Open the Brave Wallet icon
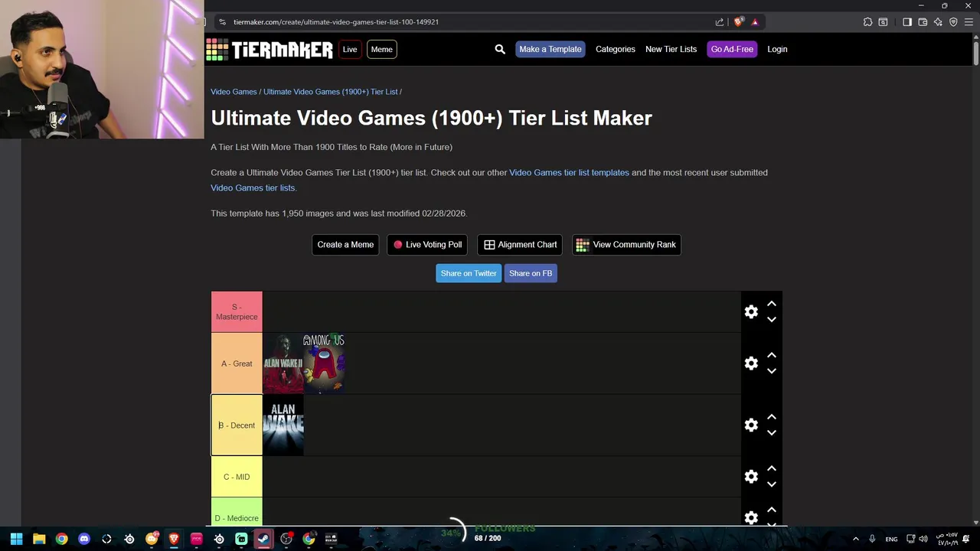Viewport: 980px width, 551px height. click(923, 22)
